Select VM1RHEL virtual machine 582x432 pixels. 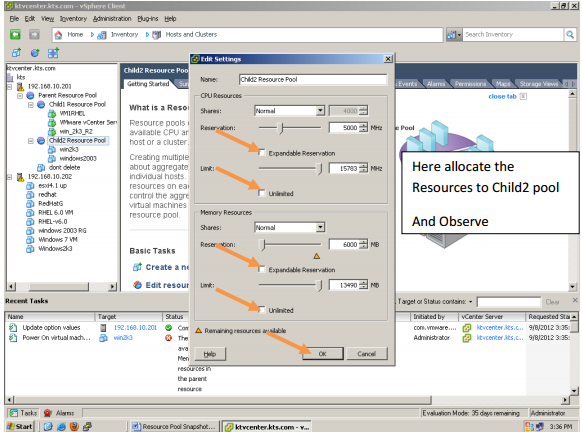pyautogui.click(x=72, y=113)
